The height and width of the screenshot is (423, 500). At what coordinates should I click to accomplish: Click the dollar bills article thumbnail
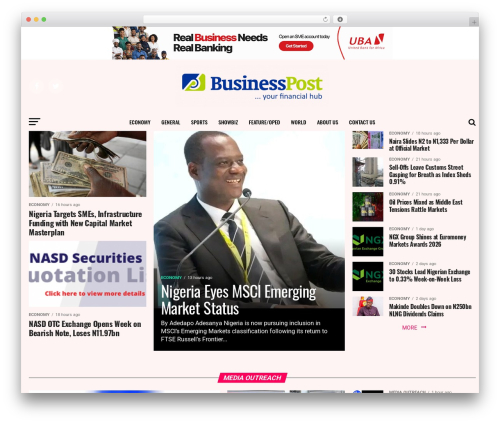click(87, 164)
